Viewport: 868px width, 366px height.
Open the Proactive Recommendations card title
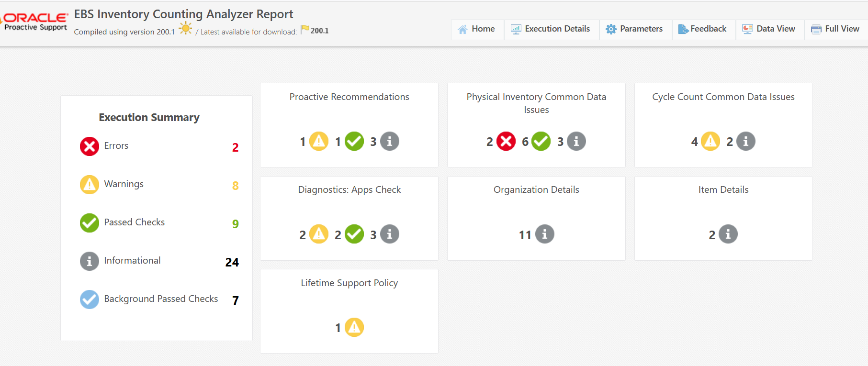pyautogui.click(x=349, y=97)
